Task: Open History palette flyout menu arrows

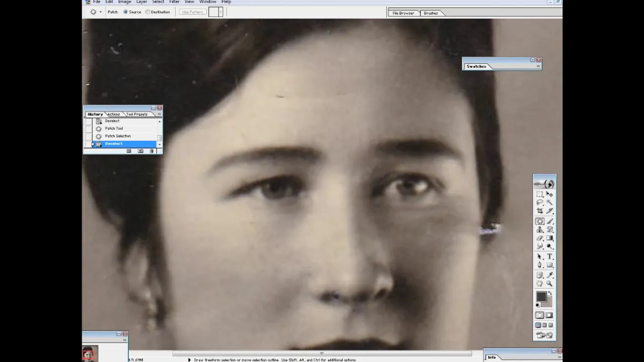Action: pyautogui.click(x=159, y=114)
